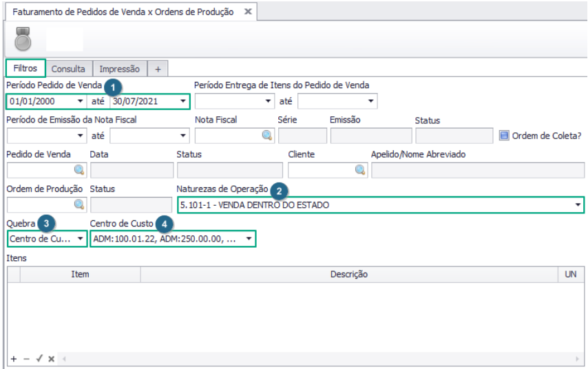
Task: Expand the Naturezas de Operação dropdown
Action: pos(577,205)
